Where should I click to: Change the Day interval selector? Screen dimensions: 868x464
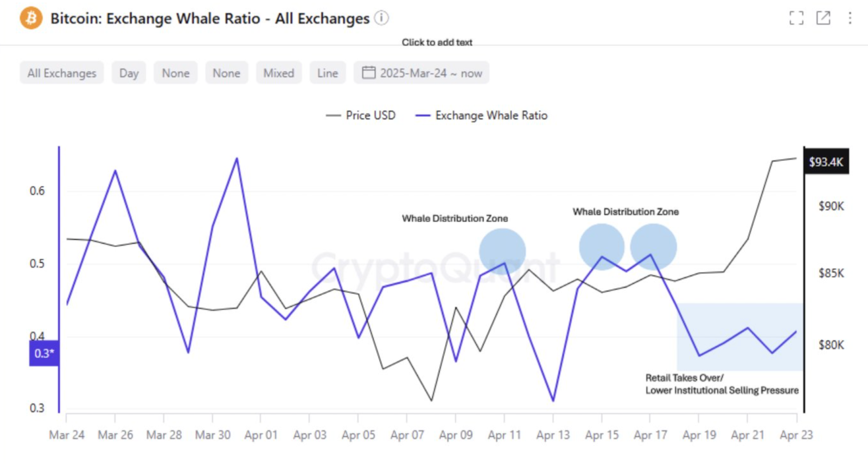tap(129, 73)
